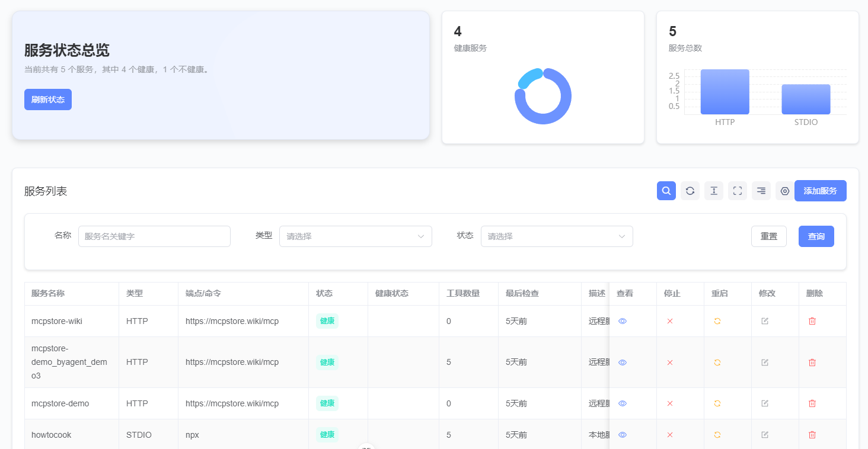Viewport: 868px width, 449px height.
Task: Click the 刷新状态 button
Action: pos(48,100)
